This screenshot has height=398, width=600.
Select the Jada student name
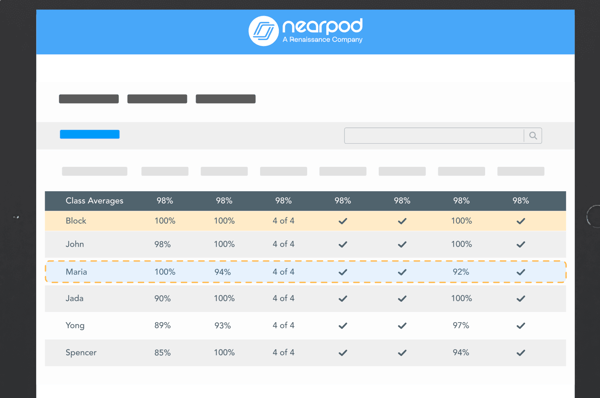pos(74,298)
